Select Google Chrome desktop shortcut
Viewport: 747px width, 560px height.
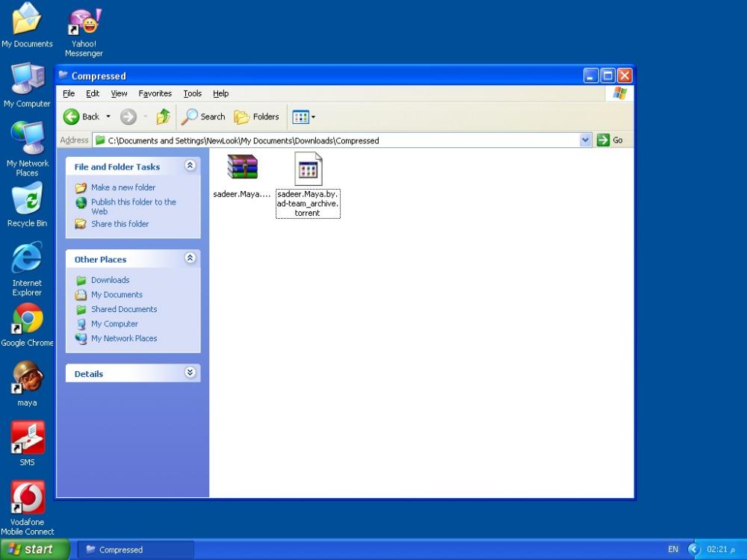click(27, 325)
